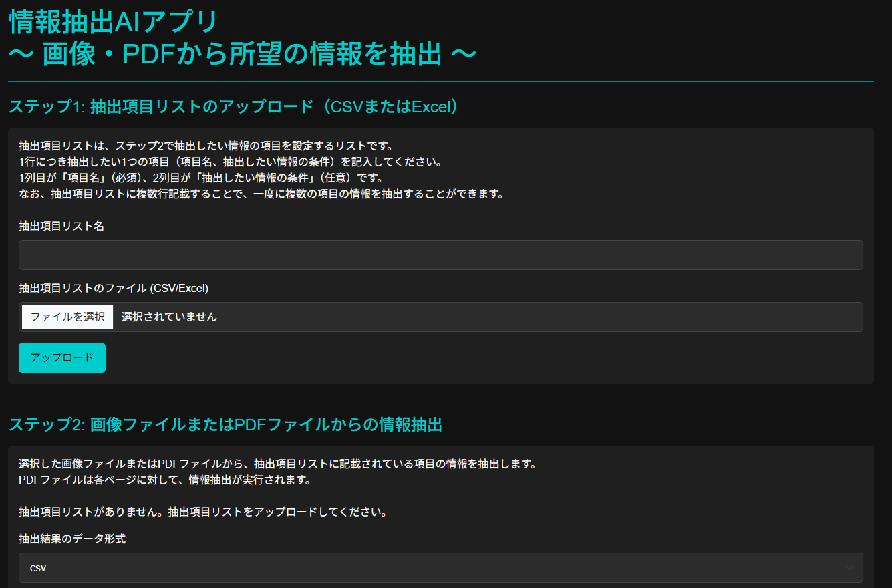Viewport: 892px width, 588px height.
Task: Focus the extraction list name entry box
Action: click(441, 255)
